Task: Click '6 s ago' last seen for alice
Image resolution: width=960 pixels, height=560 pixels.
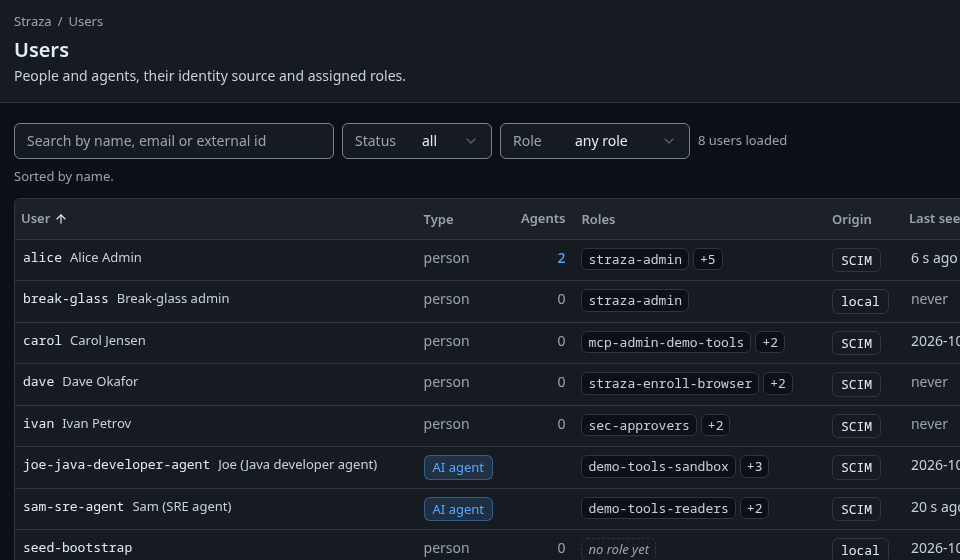Action: [934, 258]
